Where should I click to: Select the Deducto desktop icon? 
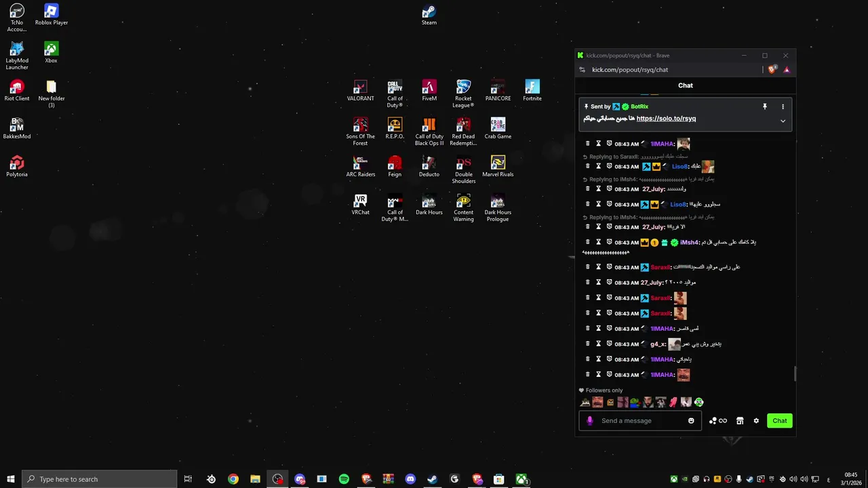point(429,167)
